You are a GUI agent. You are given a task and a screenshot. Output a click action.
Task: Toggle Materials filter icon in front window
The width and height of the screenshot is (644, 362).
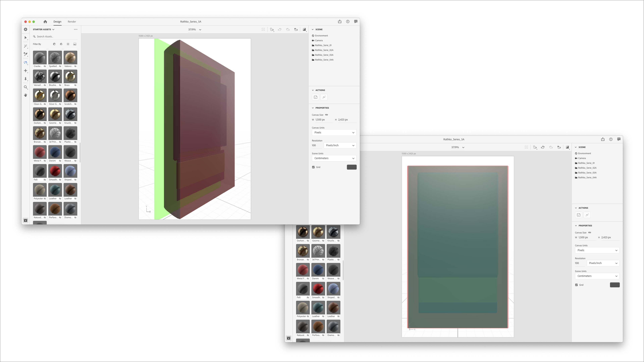(x=61, y=44)
